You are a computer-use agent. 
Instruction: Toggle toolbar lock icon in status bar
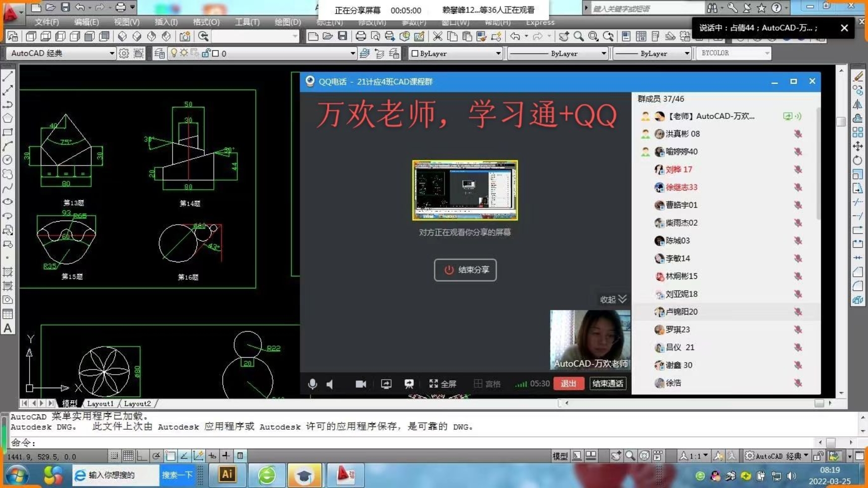(x=819, y=455)
